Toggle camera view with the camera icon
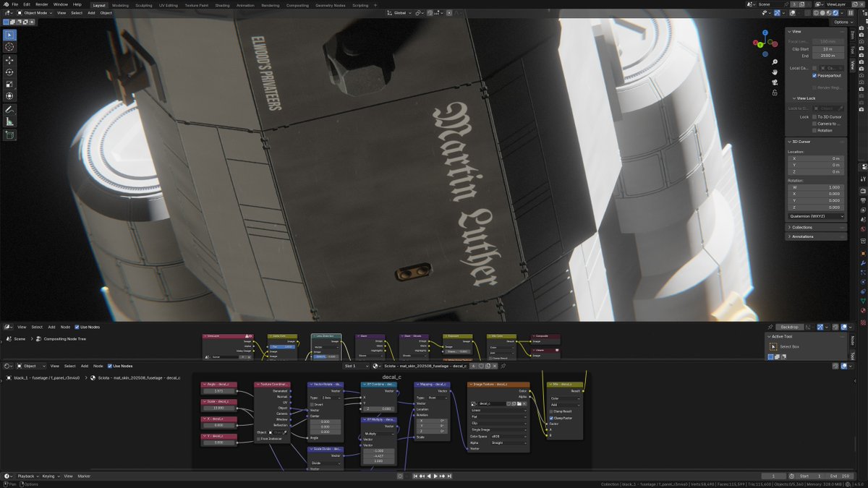The width and height of the screenshot is (868, 488). 775,82
